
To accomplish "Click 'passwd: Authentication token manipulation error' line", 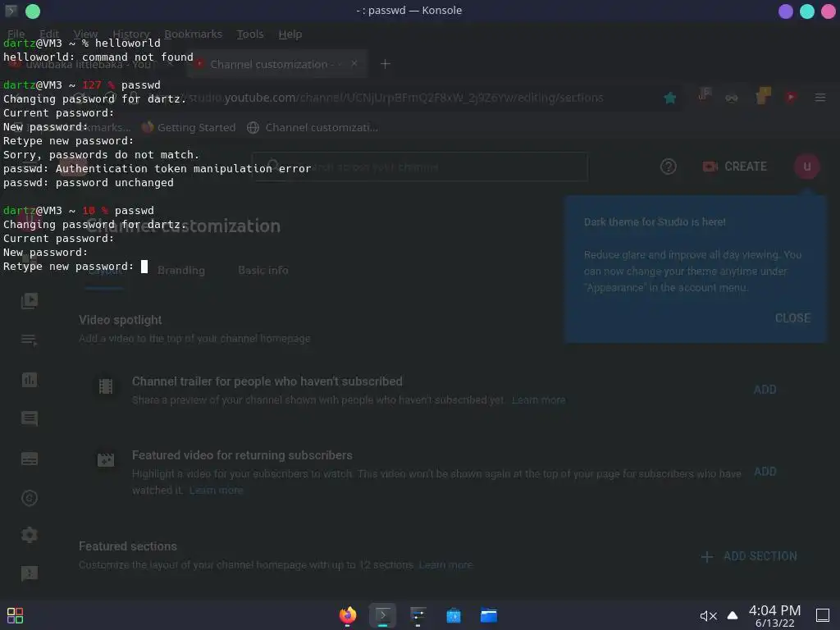I will point(157,169).
